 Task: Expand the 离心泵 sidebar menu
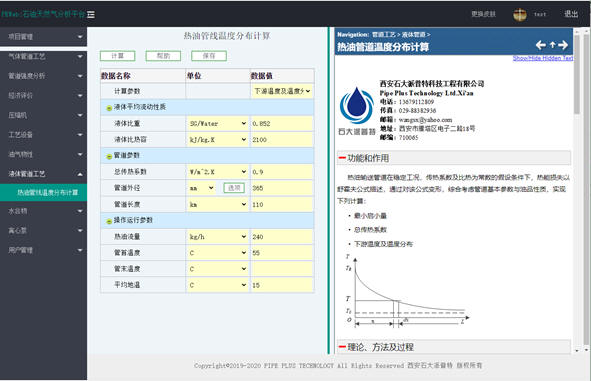[x=43, y=231]
